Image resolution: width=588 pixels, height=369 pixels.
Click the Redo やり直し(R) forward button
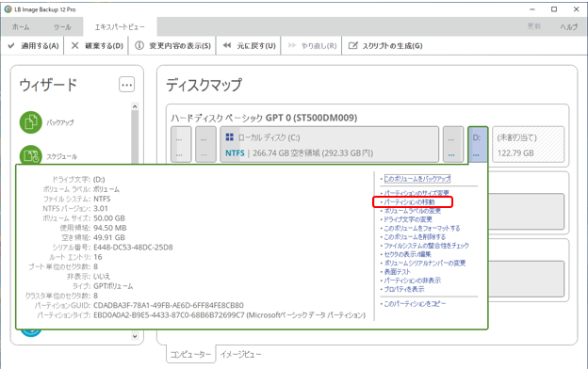pos(312,46)
